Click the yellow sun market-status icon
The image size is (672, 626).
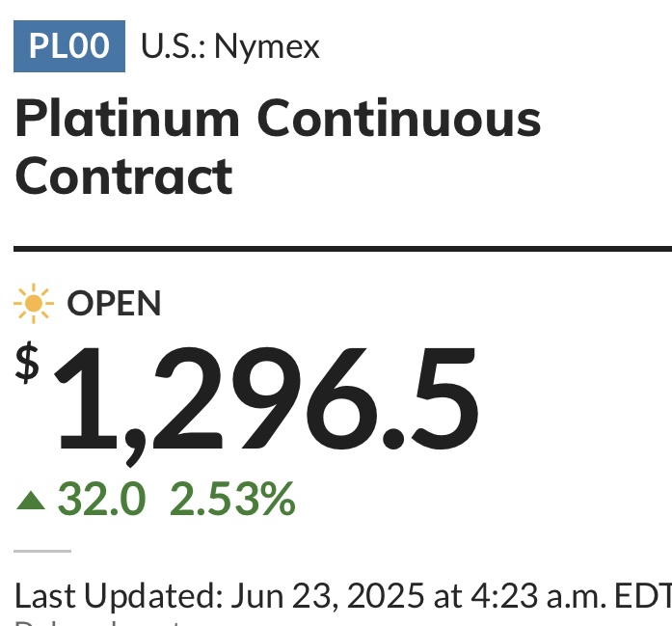(34, 304)
